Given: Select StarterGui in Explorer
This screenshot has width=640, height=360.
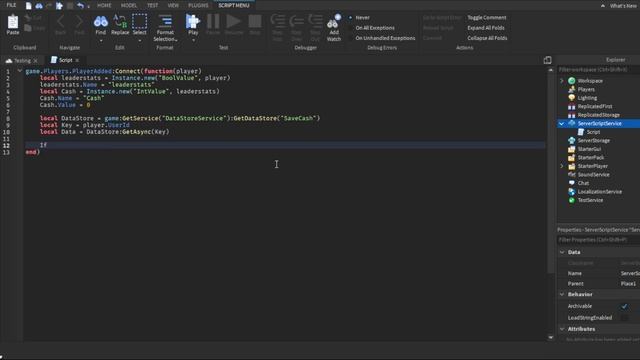Looking at the screenshot, I should [x=589, y=149].
